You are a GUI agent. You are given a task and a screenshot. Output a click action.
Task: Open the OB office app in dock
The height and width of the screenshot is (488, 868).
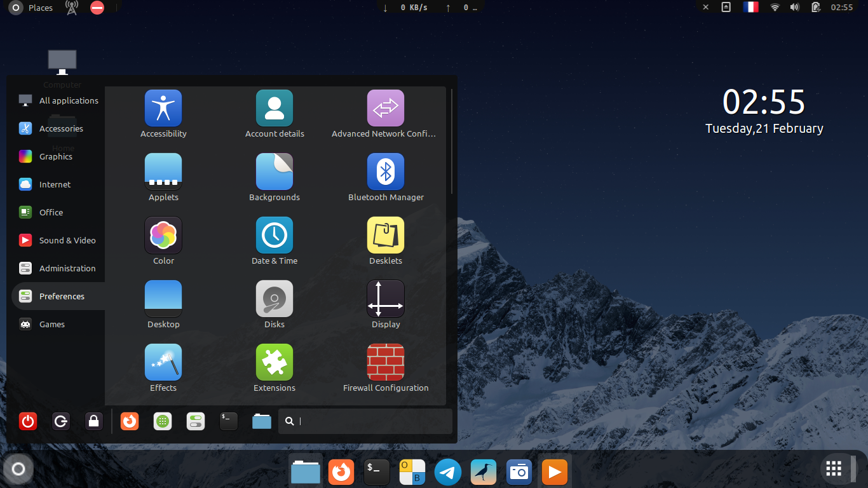pos(412,472)
